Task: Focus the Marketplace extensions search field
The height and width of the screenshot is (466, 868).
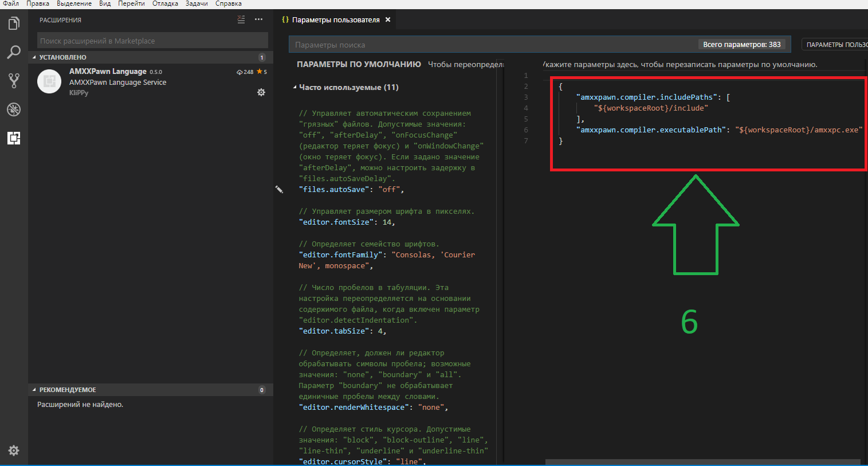Action: click(x=152, y=41)
